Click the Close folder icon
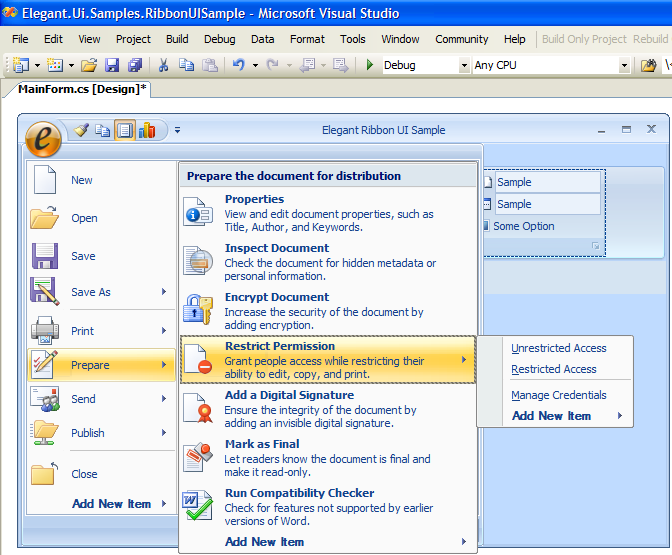 pyautogui.click(x=45, y=474)
